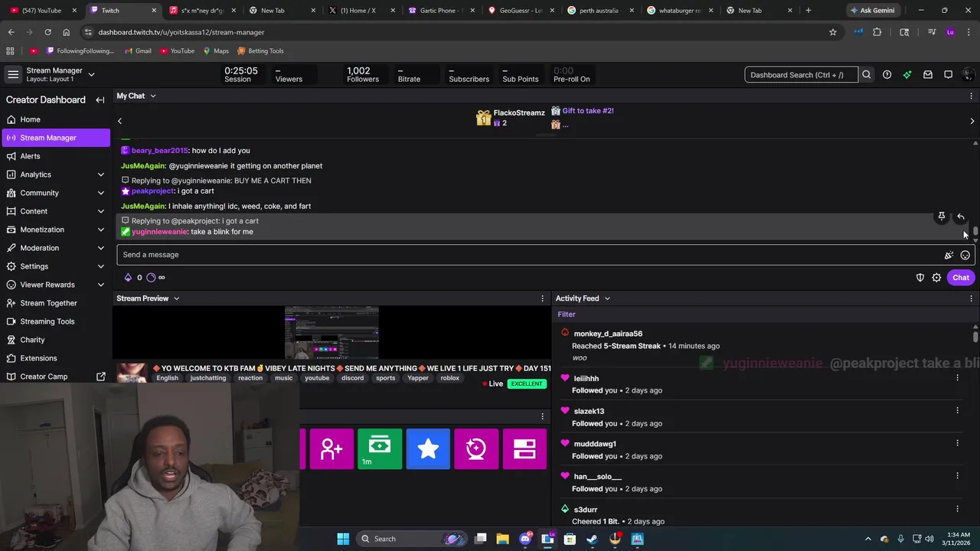Viewport: 980px width, 551px height.
Task: Reply to the yuginnieweanie message
Action: coord(961,217)
